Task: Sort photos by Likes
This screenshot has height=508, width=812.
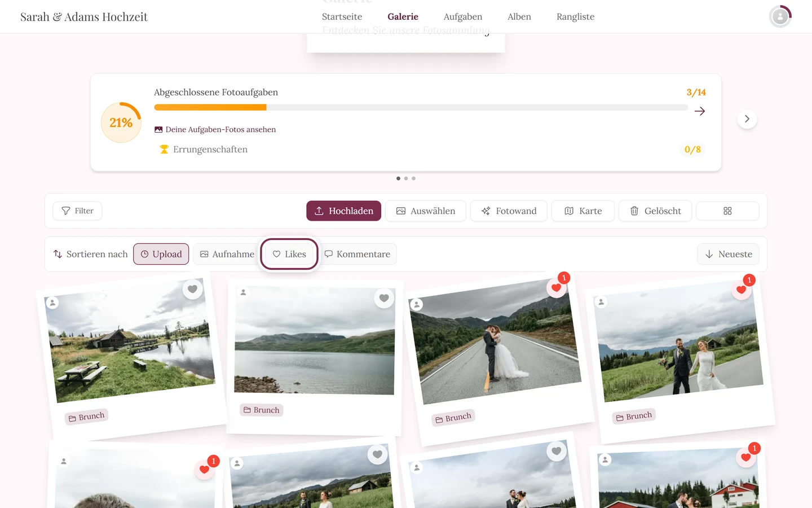Action: pyautogui.click(x=289, y=254)
